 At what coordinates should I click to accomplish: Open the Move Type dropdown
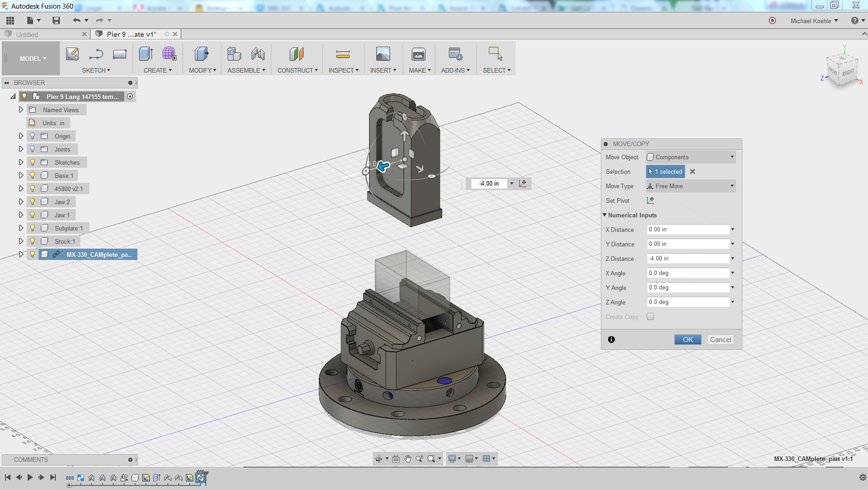pos(690,186)
